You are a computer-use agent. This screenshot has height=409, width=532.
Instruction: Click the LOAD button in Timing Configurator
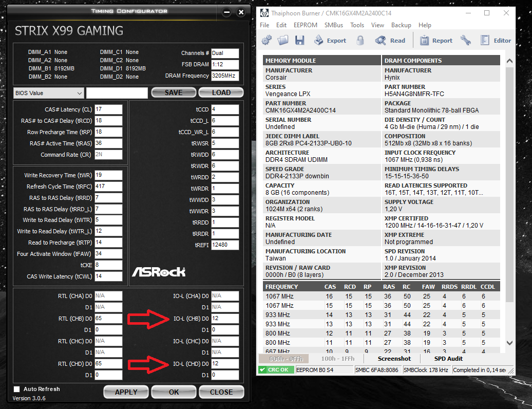[x=221, y=92]
